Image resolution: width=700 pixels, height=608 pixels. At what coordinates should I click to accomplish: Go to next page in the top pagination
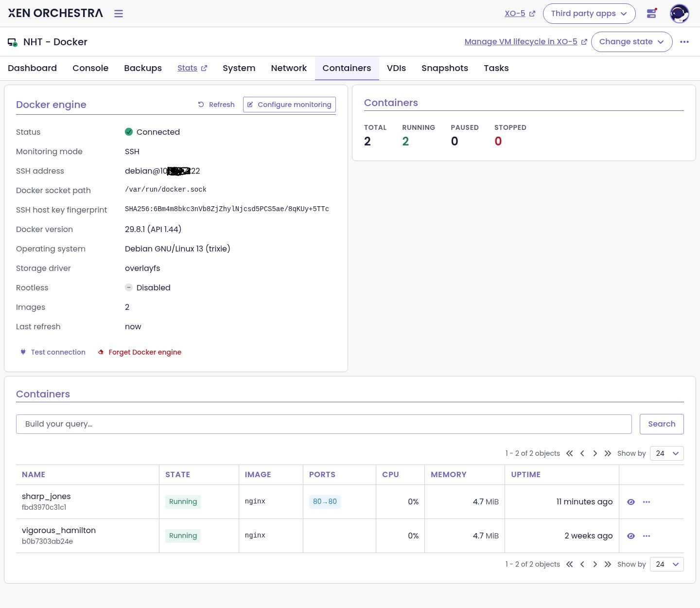[595, 453]
